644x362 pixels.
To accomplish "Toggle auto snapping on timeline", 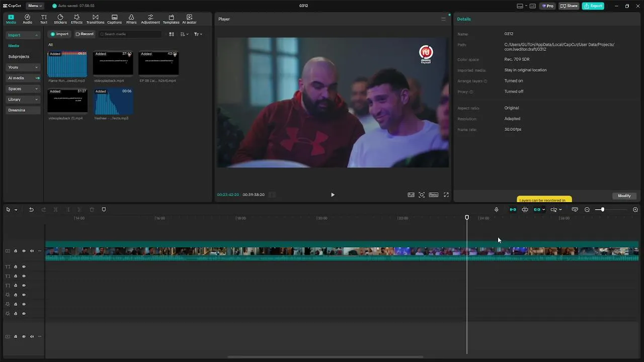I will (525, 210).
